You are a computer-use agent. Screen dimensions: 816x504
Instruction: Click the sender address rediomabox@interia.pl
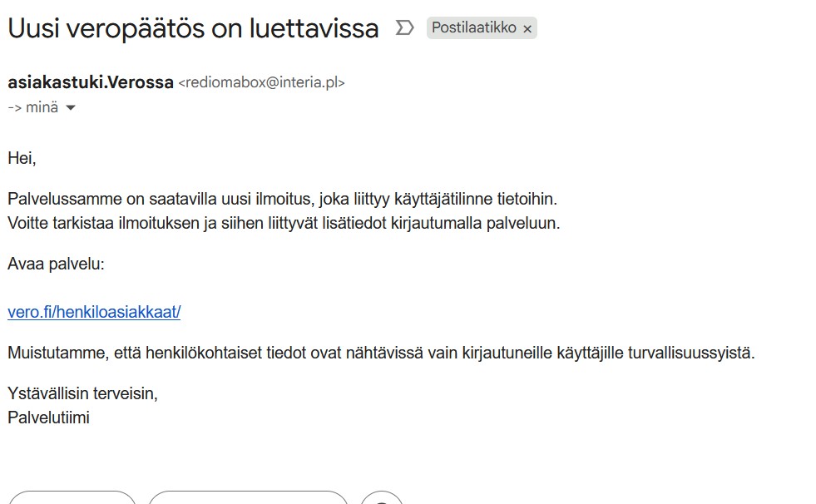(x=262, y=82)
